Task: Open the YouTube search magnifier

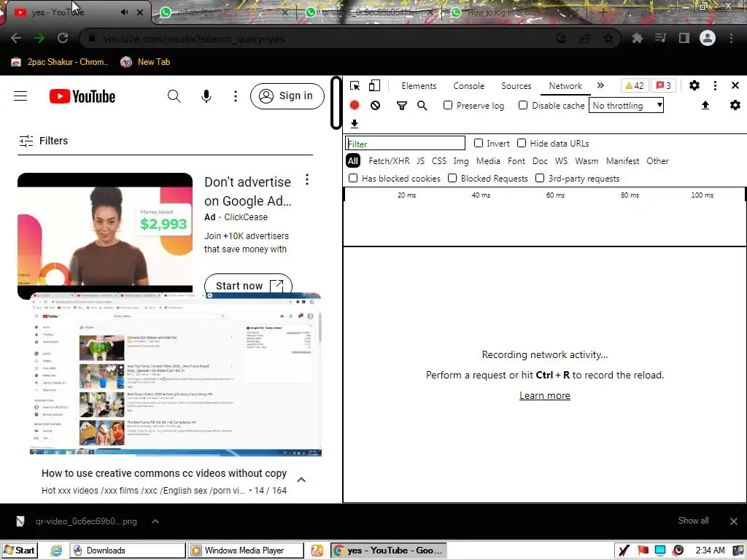Action: (x=174, y=96)
